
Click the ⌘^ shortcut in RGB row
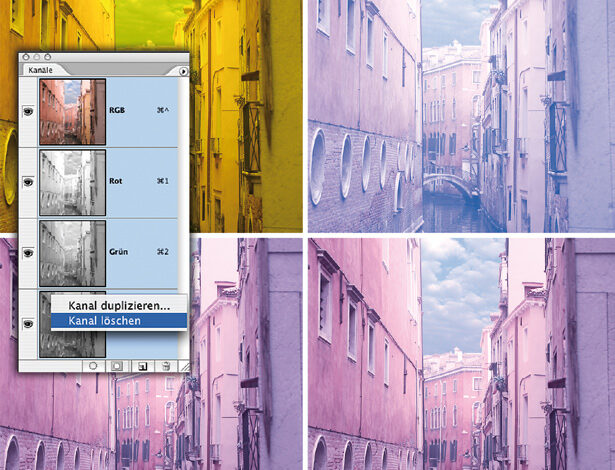pyautogui.click(x=163, y=111)
